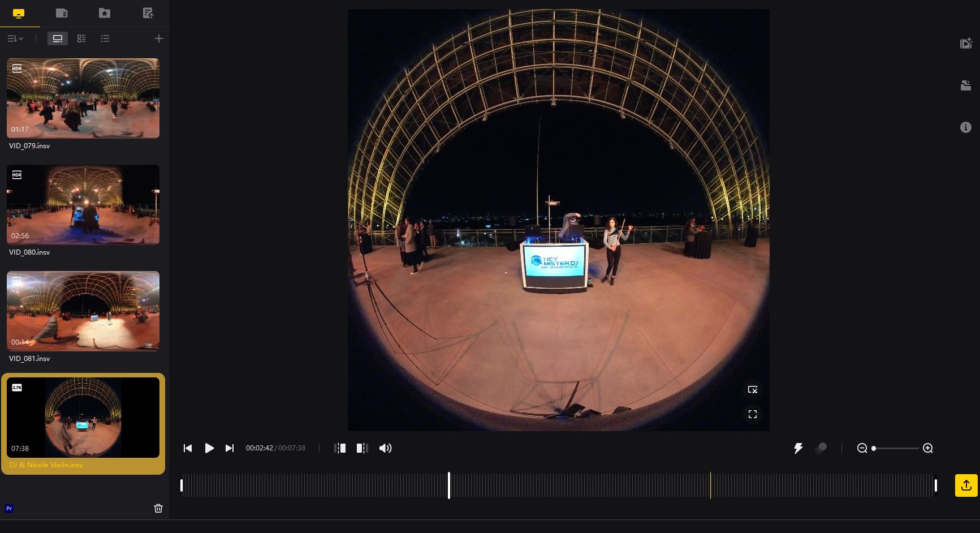The height and width of the screenshot is (533, 980).
Task: Zoom in the timeline
Action: point(928,448)
